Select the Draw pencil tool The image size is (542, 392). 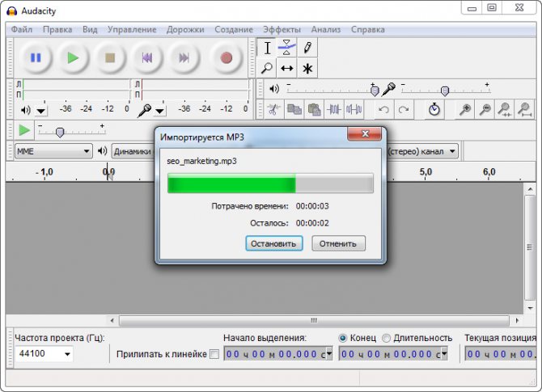point(307,48)
